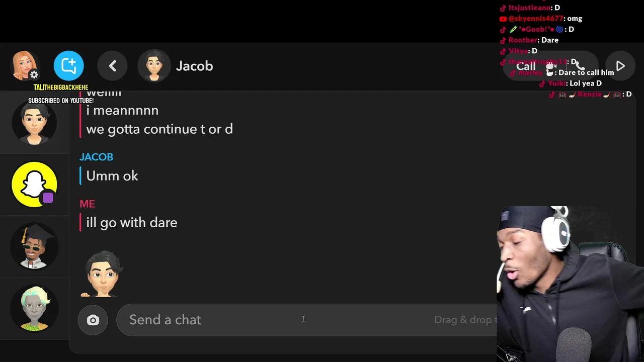Click Jacob's typing Bitmoji above chat box
Screen dimensions: 644x362
click(x=103, y=274)
